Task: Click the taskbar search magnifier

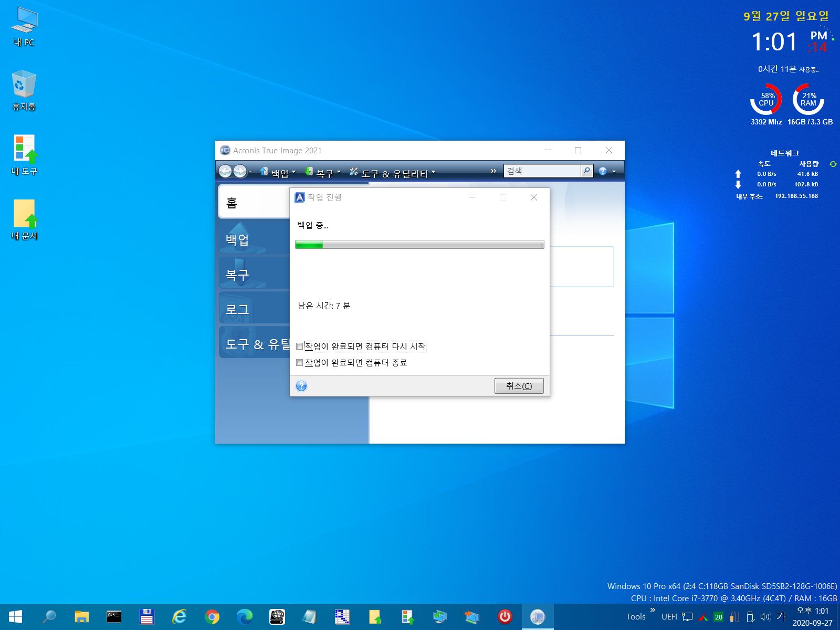Action: click(49, 617)
